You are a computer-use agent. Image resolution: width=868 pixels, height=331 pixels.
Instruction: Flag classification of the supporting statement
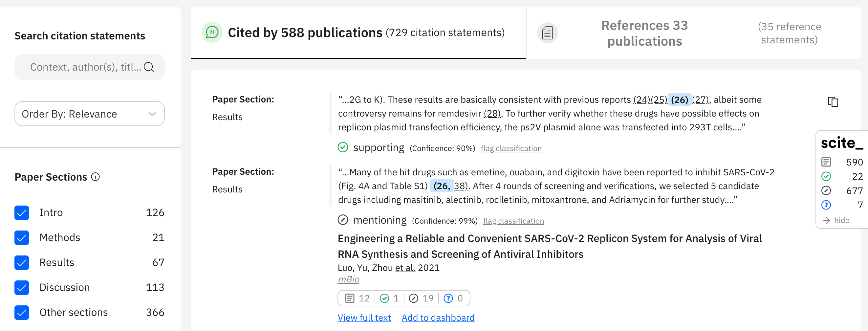[511, 148]
